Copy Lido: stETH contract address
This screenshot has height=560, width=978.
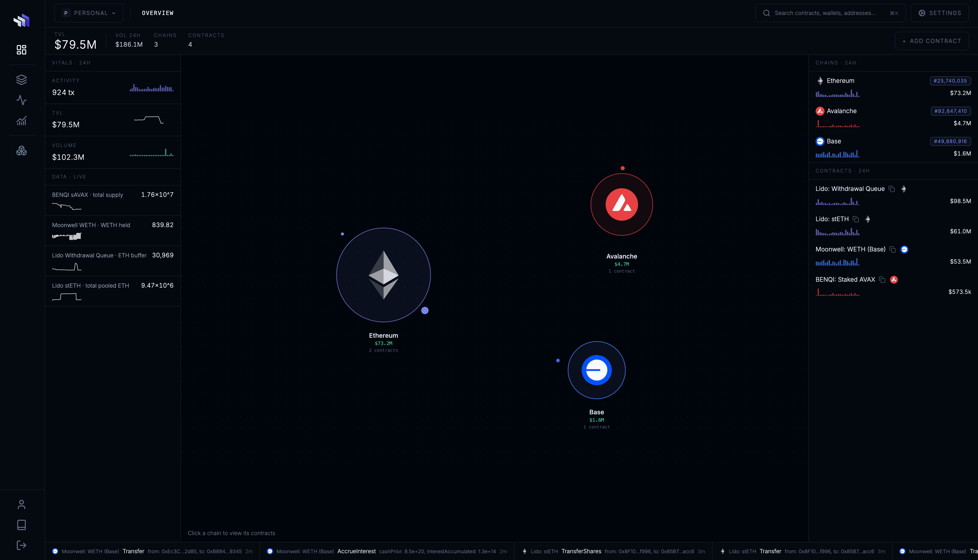click(856, 219)
